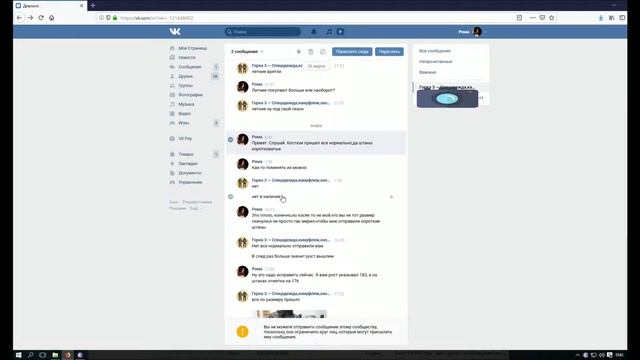Open the page actions three-dots icon in the address bar

coord(533,18)
